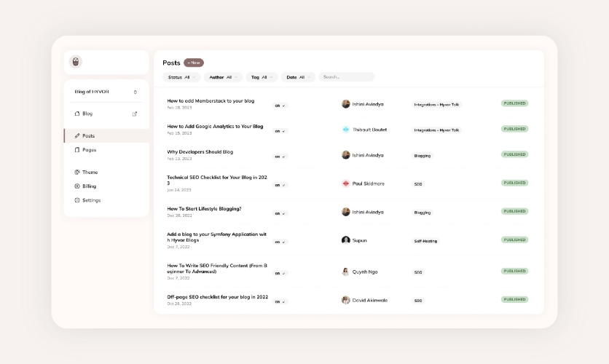Click the Theme palette icon
609x364 pixels.
pos(77,173)
